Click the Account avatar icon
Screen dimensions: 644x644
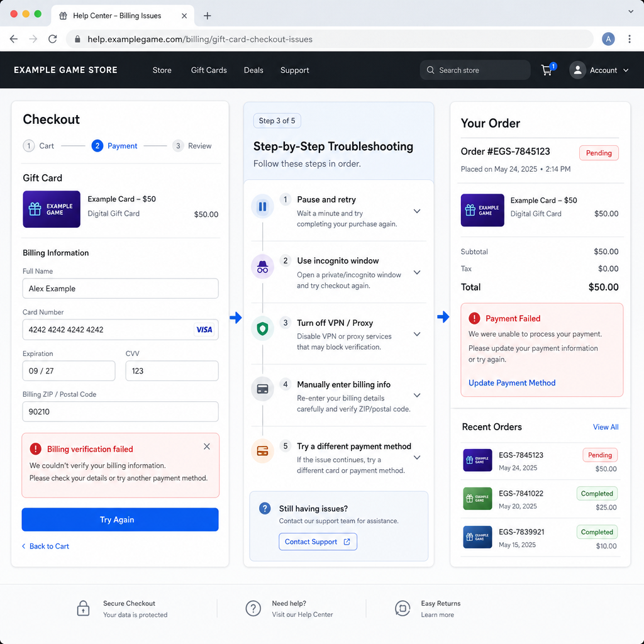click(x=577, y=70)
